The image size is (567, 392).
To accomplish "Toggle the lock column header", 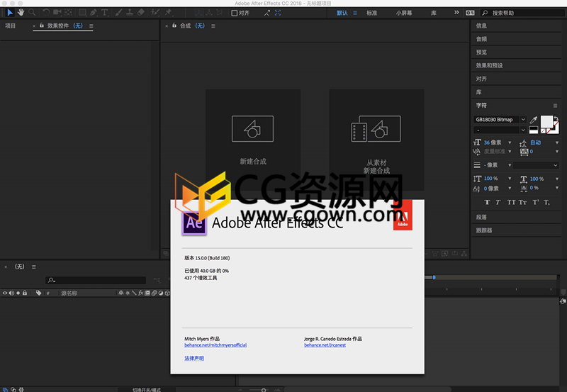I will pos(25,293).
